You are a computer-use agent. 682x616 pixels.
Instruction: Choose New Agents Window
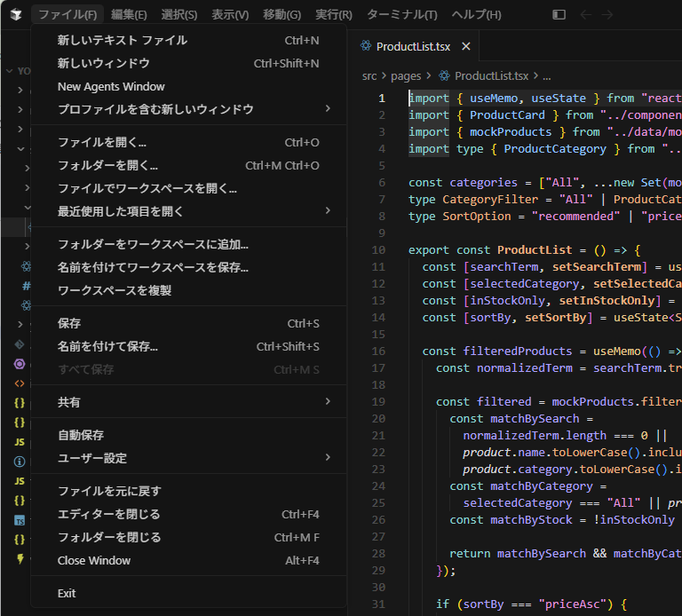click(x=189, y=86)
